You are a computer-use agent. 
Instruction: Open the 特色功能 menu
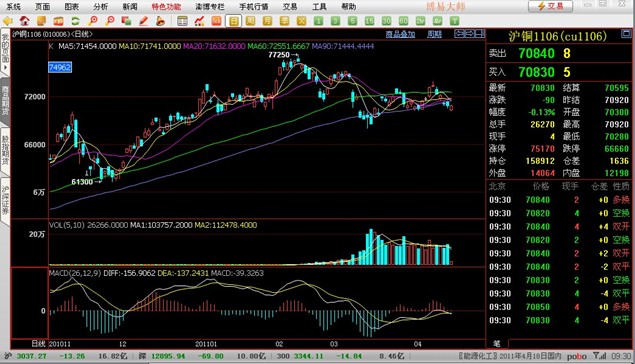pyautogui.click(x=166, y=6)
